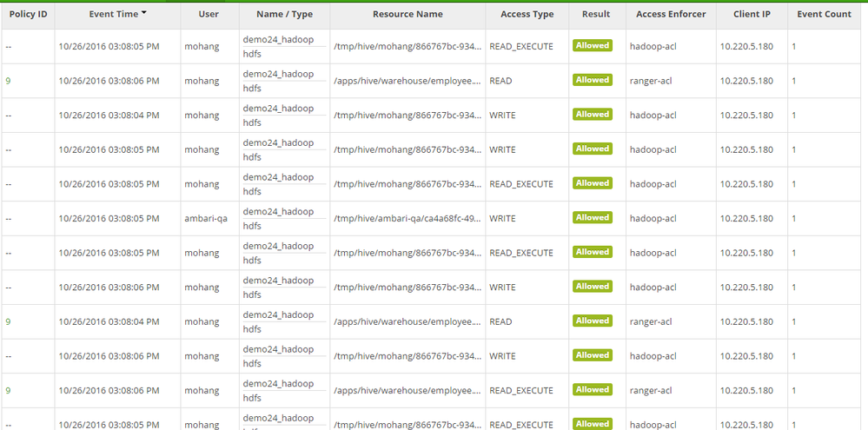Image resolution: width=868 pixels, height=430 pixels.
Task: Click event time 10/26/2016 03:08:04 PM in WRITE row
Action: click(109, 116)
